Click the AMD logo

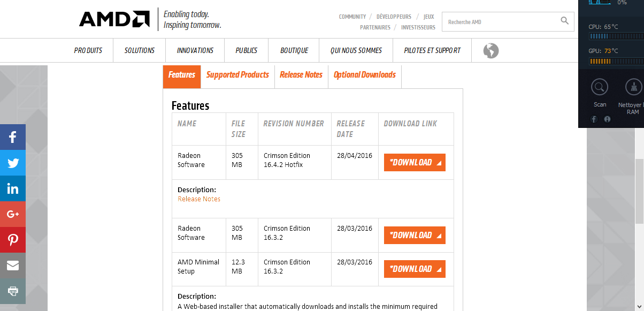tap(114, 19)
